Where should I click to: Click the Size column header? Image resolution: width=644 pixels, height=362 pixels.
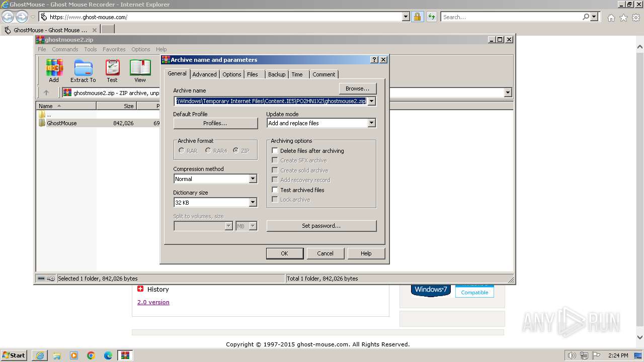(x=116, y=106)
